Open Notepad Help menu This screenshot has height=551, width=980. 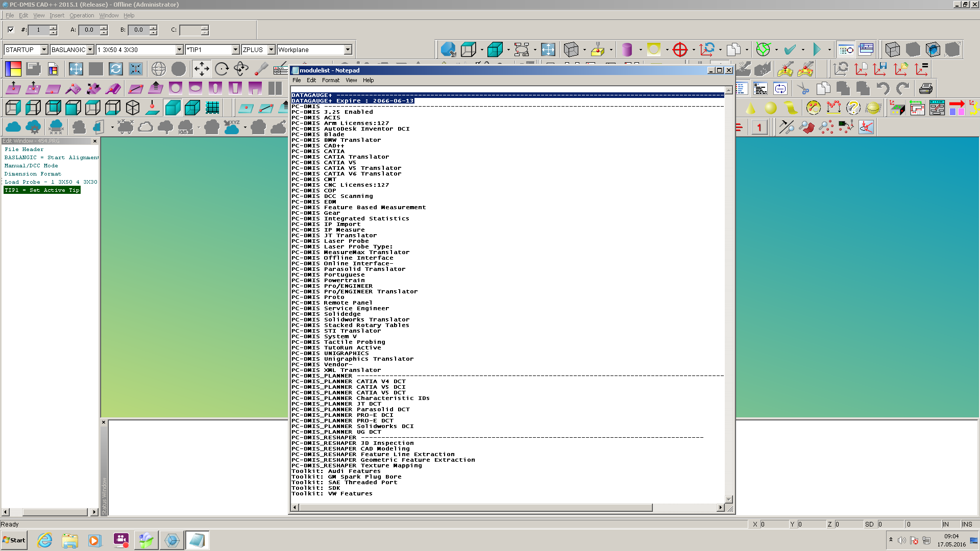pos(368,80)
